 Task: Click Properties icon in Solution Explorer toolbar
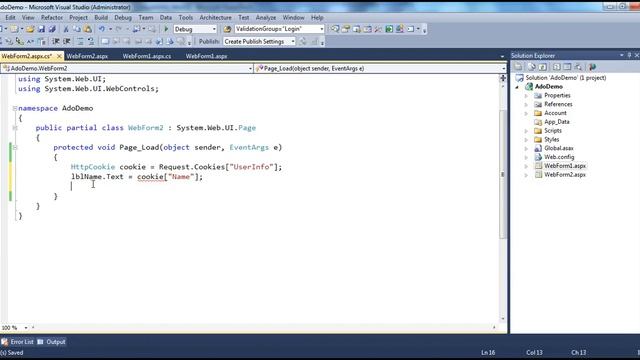tap(518, 67)
